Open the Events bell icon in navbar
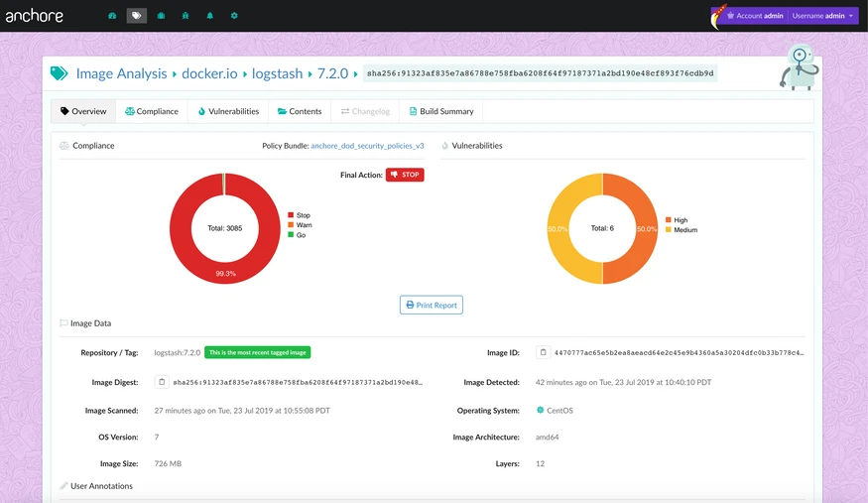868x503 pixels. point(209,16)
